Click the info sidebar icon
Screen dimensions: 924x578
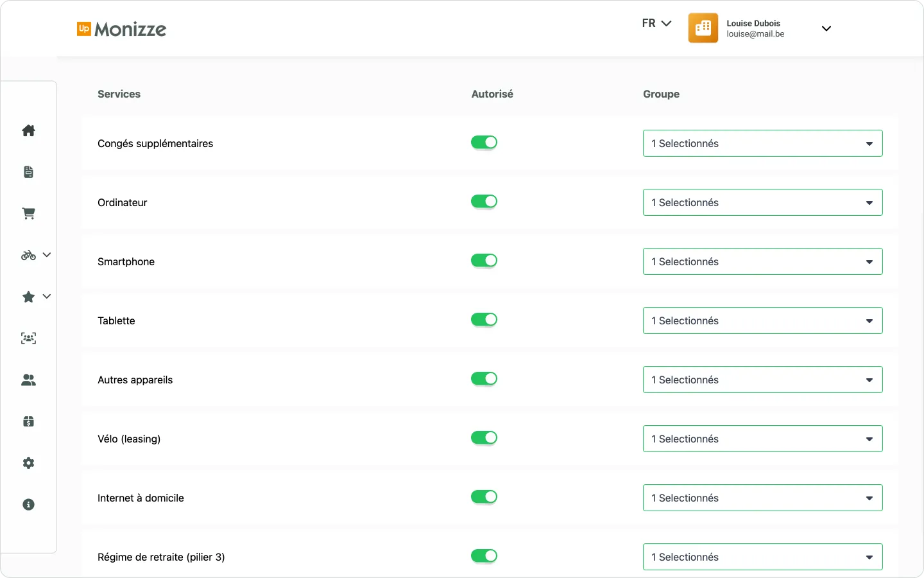(28, 505)
